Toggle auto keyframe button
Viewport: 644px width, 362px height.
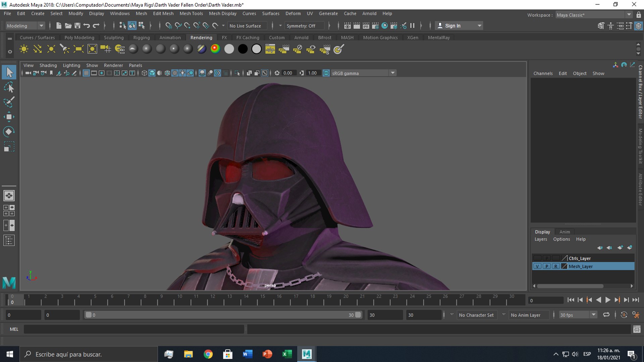(624, 315)
